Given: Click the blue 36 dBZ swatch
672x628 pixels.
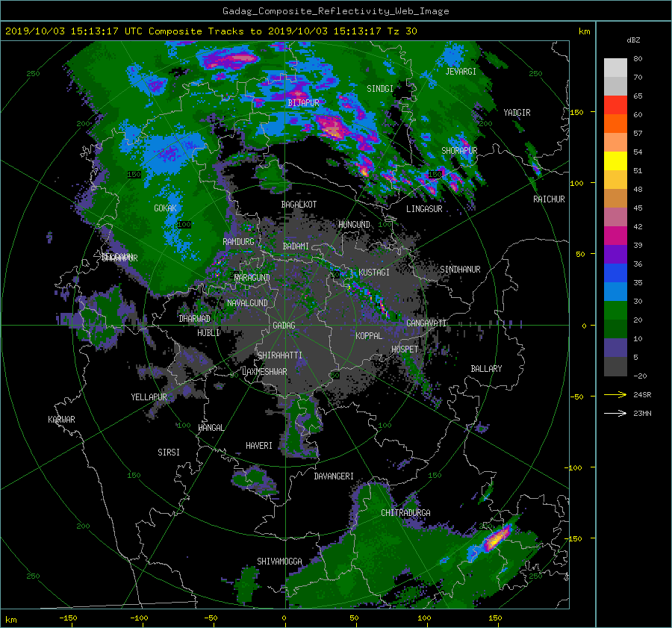Looking at the screenshot, I should tap(615, 273).
